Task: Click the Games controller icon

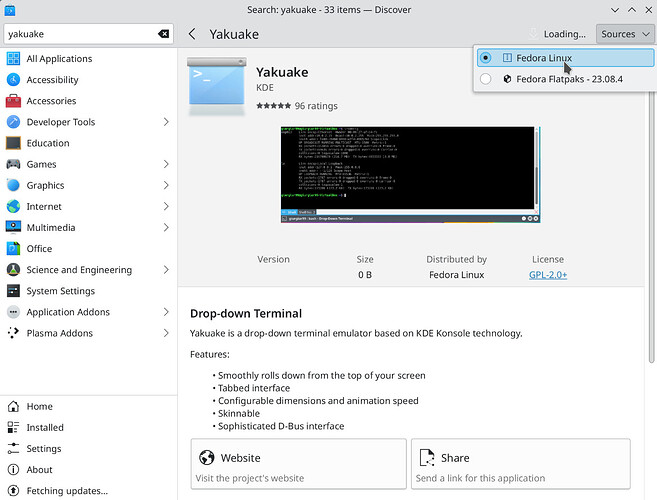Action: coord(13,164)
